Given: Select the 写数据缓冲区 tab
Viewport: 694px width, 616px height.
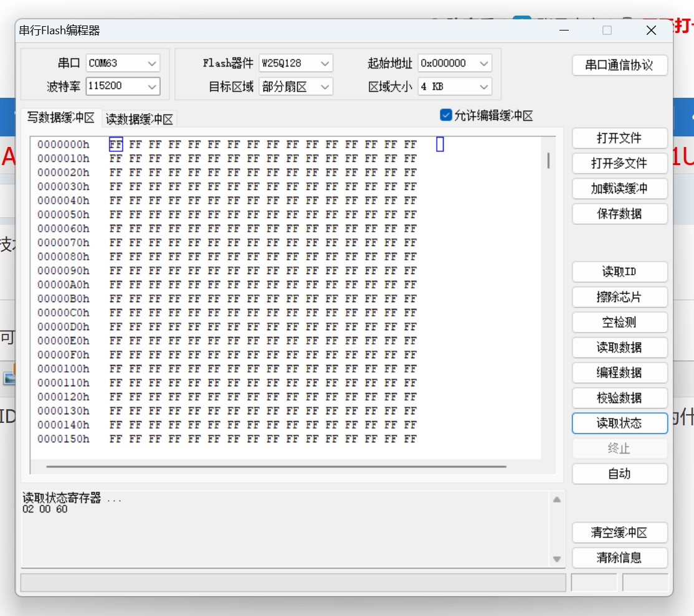Looking at the screenshot, I should point(59,119).
